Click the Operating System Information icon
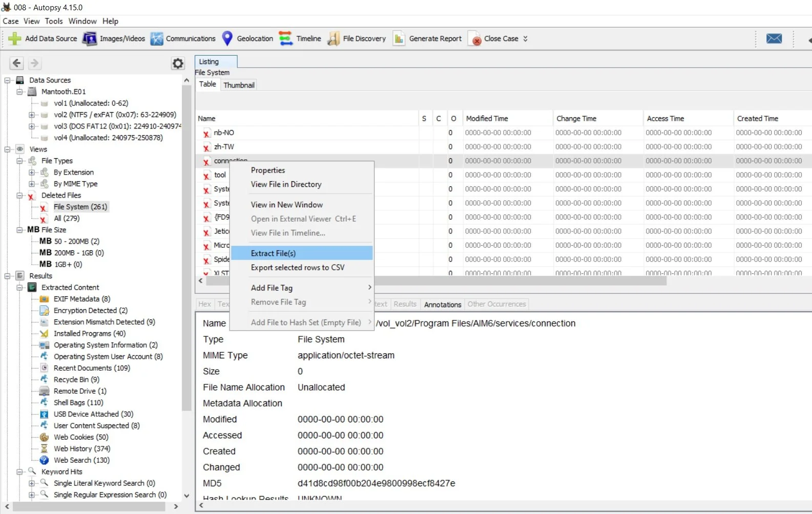This screenshot has height=514, width=812. (45, 345)
